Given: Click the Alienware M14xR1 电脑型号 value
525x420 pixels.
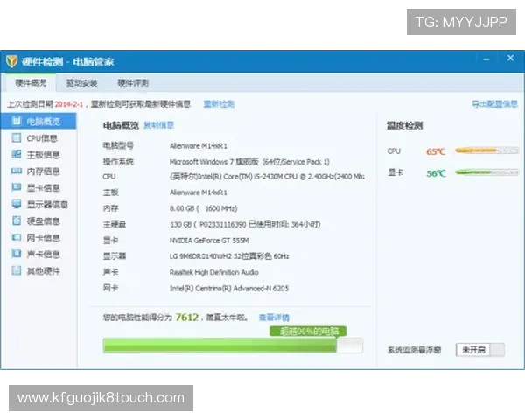Looking at the screenshot, I should pyautogui.click(x=199, y=146).
